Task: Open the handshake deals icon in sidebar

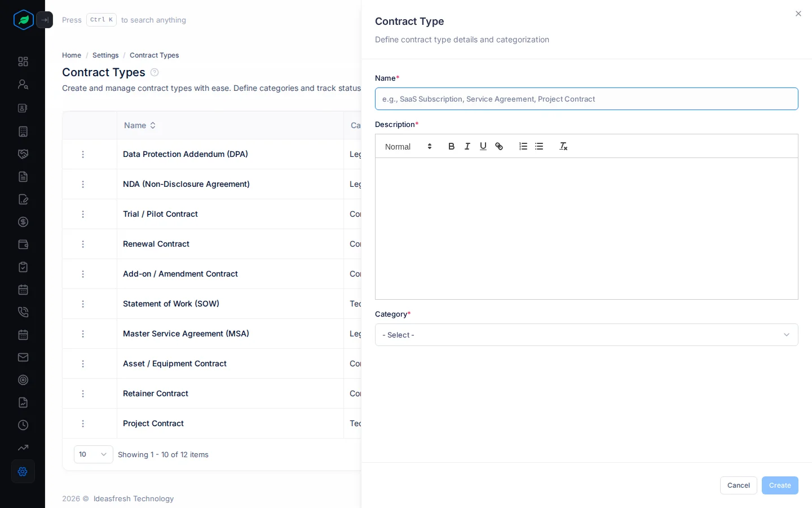Action: pyautogui.click(x=23, y=154)
